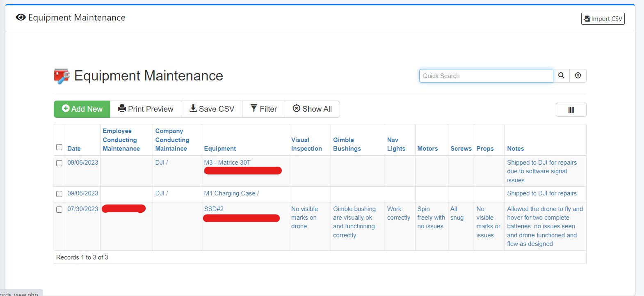This screenshot has width=644, height=296.
Task: Check the M3 - Matrice 30T row checkbox
Action: coord(59,163)
